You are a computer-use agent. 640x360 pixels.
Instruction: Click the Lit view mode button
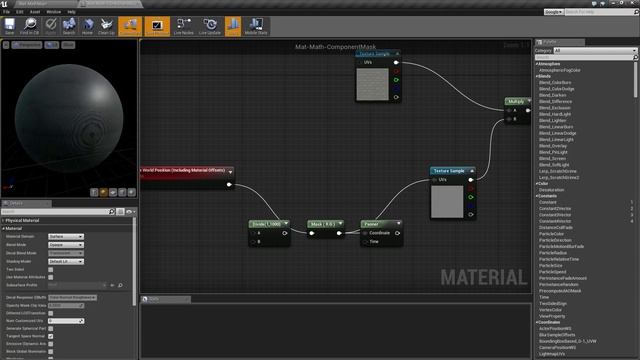click(52, 45)
